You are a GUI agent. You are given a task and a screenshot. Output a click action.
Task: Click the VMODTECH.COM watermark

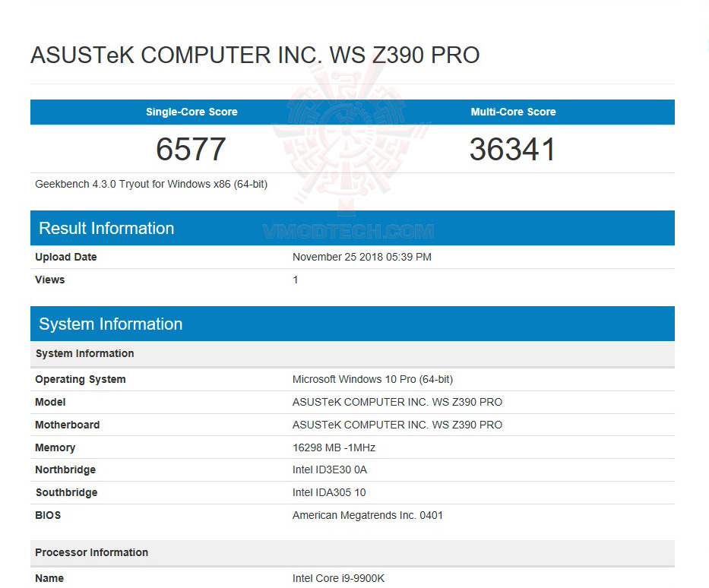coord(354,229)
